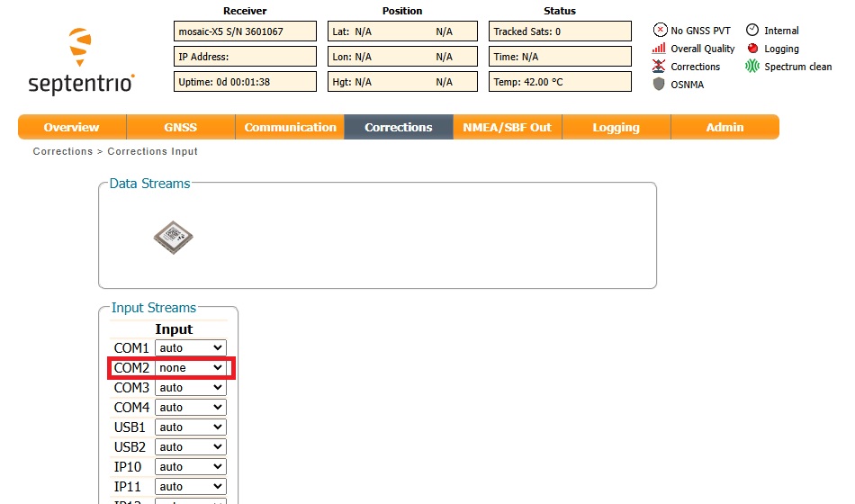Open the NMEA/SBF Out tab
Screen dimensions: 855x504
507,128
